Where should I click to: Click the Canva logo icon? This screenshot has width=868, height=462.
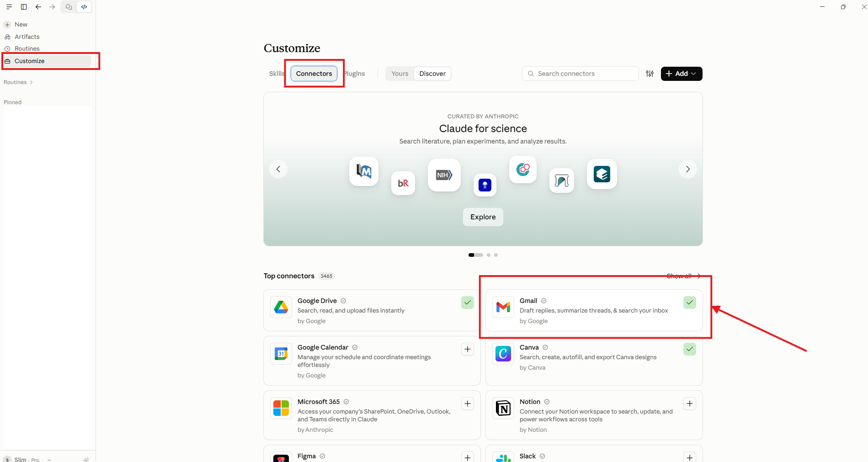pos(503,354)
